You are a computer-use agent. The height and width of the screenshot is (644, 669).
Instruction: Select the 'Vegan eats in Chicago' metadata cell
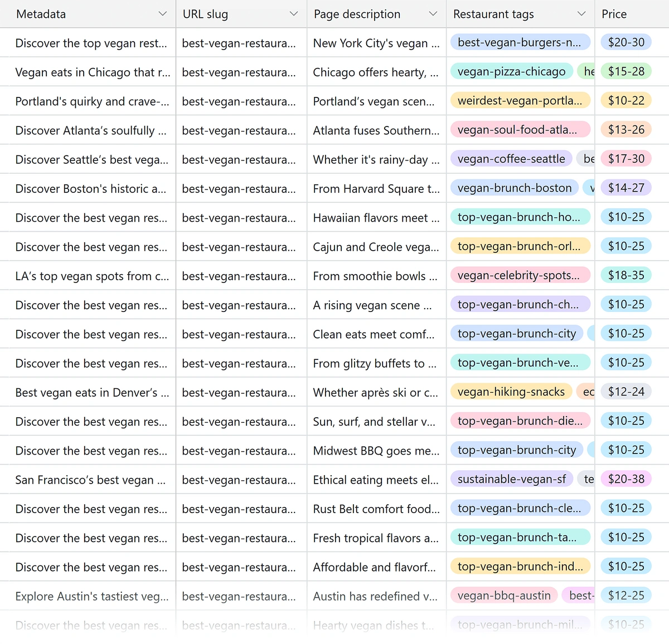coord(93,72)
